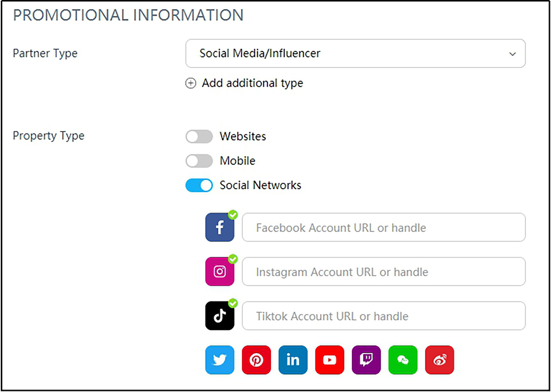Add the Twitch social network
The image size is (551, 392).
coord(366,360)
